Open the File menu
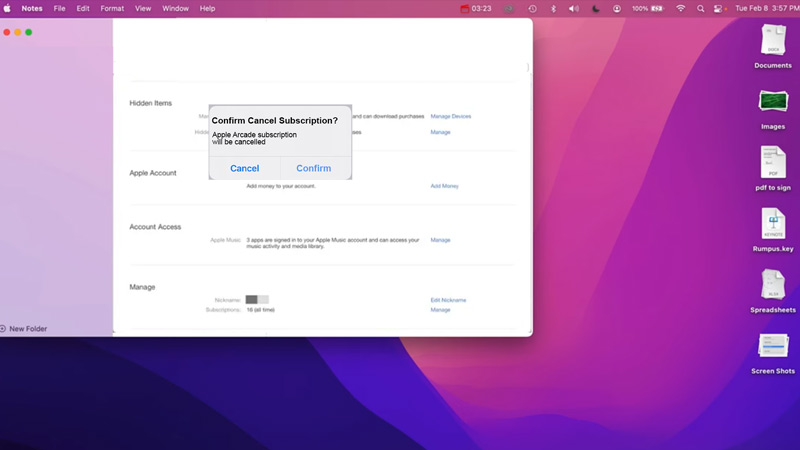 [60, 9]
